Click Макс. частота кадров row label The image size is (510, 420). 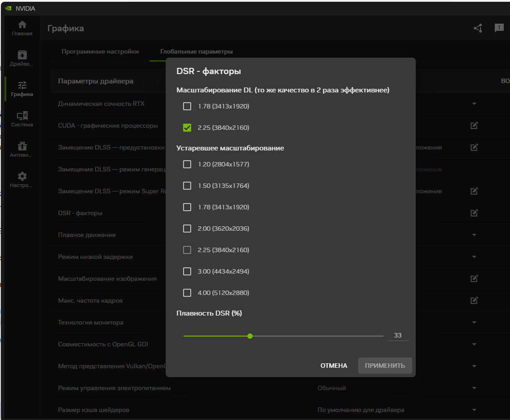[x=90, y=300]
